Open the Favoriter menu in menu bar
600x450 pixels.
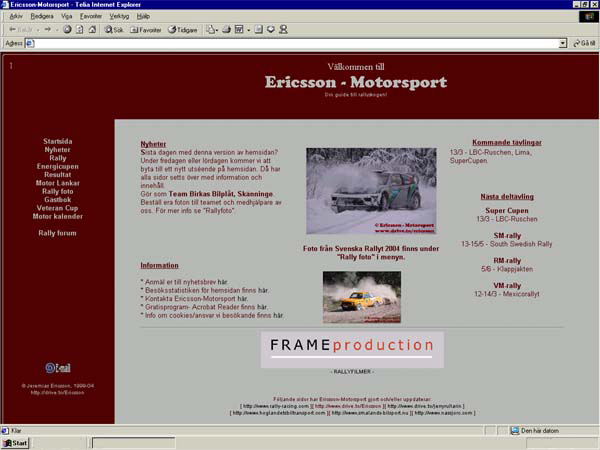[91, 16]
